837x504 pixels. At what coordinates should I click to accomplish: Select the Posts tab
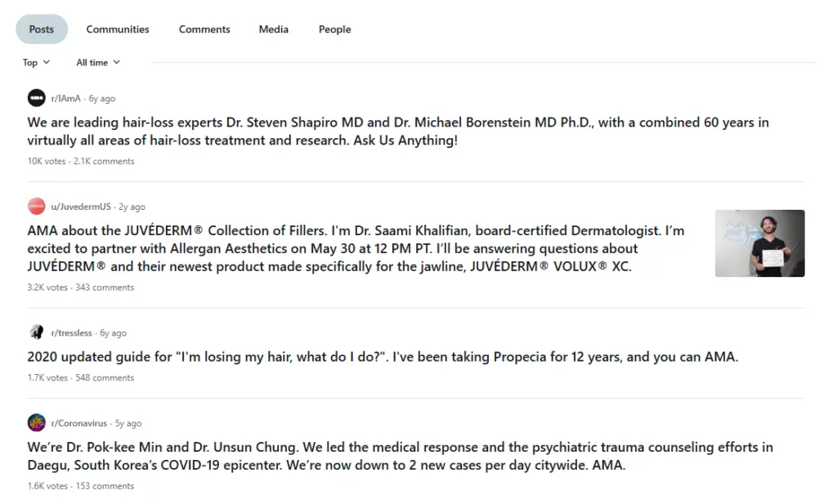click(41, 29)
